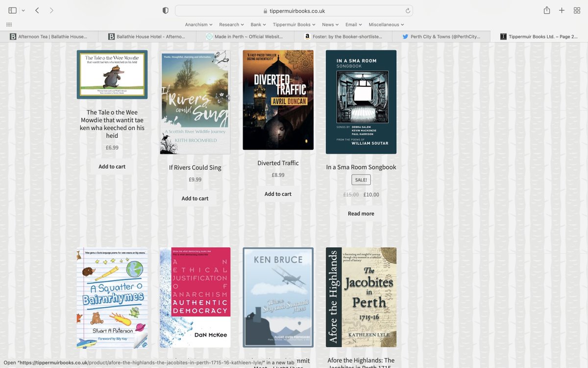Expand the Tippermuir Books bookmarks folder

(294, 25)
